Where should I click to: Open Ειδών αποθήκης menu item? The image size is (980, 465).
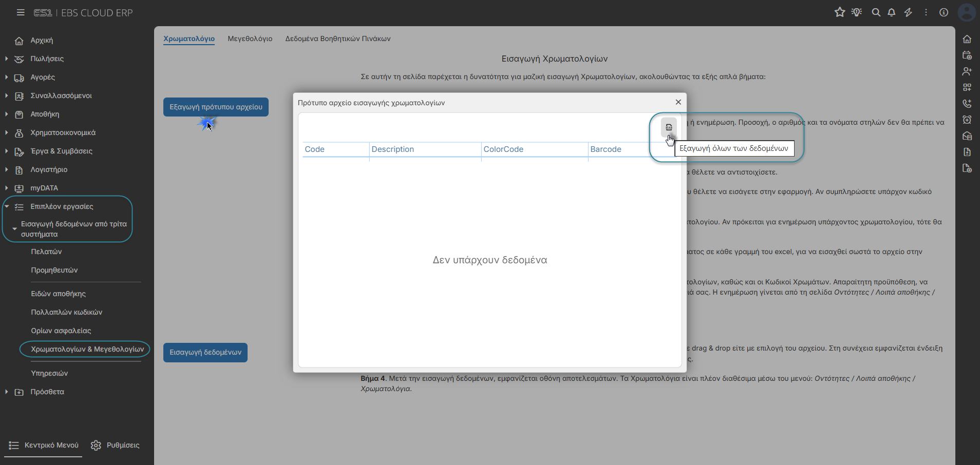(59, 294)
